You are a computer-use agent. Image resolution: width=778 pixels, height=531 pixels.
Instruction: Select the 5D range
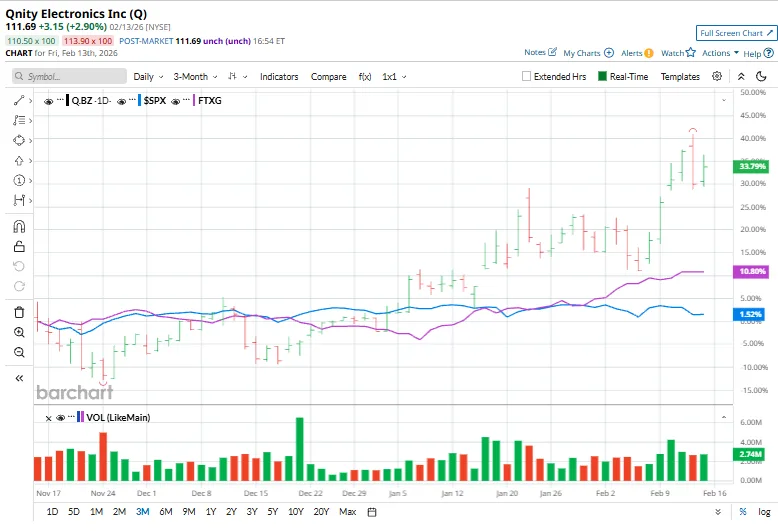[73, 512]
